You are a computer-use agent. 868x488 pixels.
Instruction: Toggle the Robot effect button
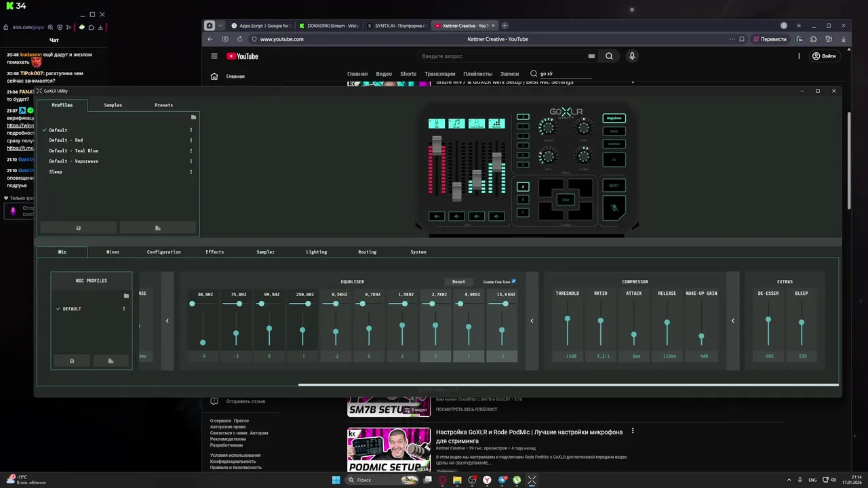(614, 131)
